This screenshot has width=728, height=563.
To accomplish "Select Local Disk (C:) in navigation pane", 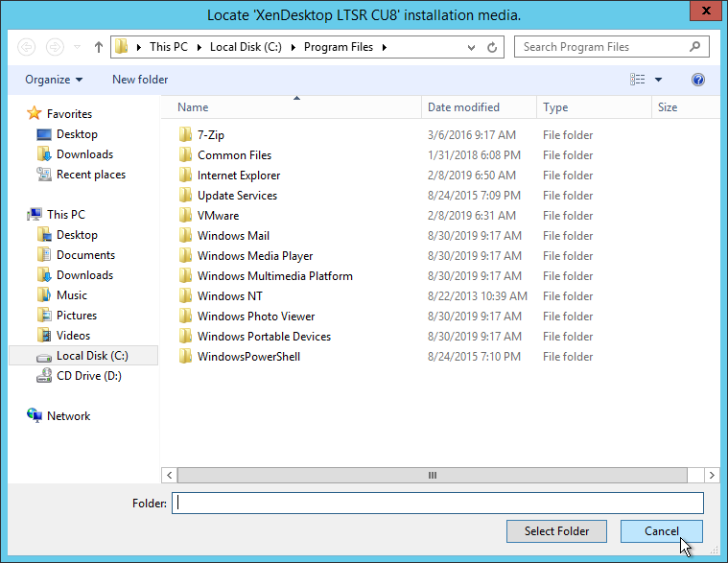I will pos(83,356).
